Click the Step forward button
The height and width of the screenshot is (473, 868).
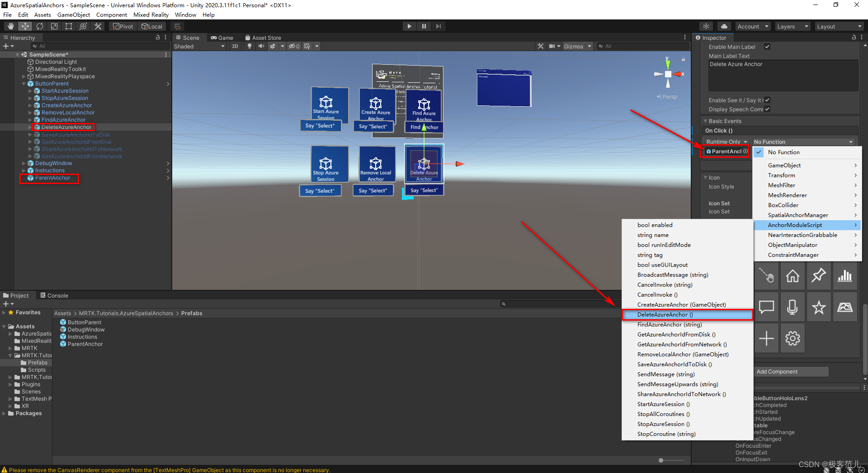(438, 26)
